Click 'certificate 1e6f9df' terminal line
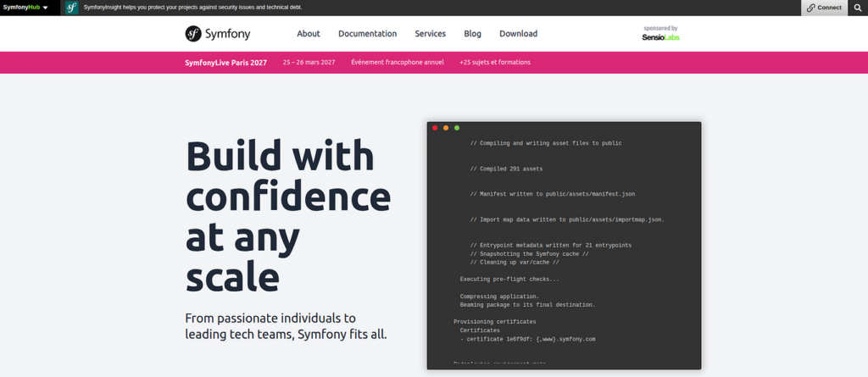This screenshot has height=377, width=868. click(527, 339)
